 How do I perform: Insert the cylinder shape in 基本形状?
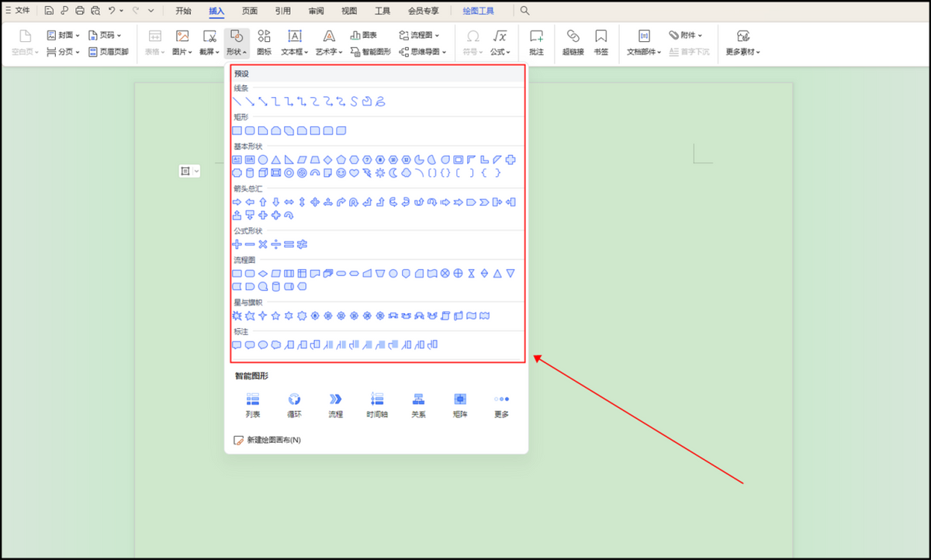(251, 173)
